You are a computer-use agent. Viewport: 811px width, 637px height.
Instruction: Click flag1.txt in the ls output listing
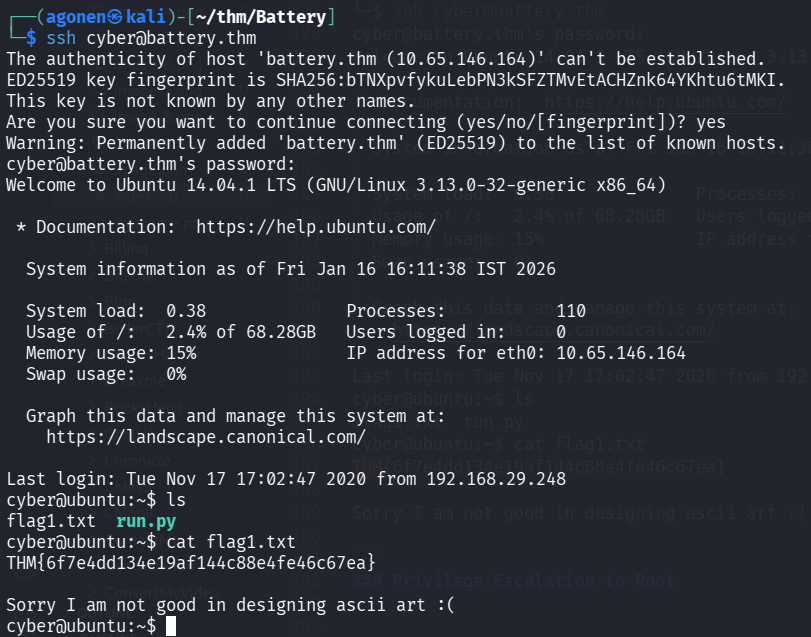click(x=50, y=521)
